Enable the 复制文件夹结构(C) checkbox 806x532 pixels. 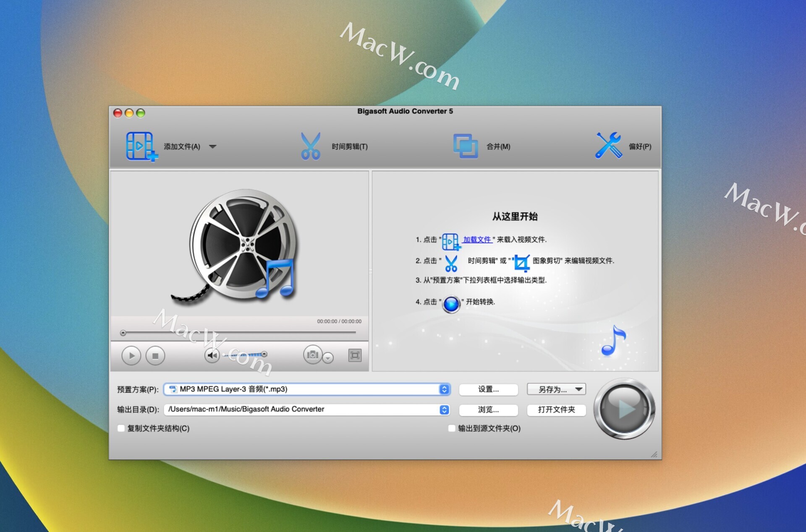(121, 428)
